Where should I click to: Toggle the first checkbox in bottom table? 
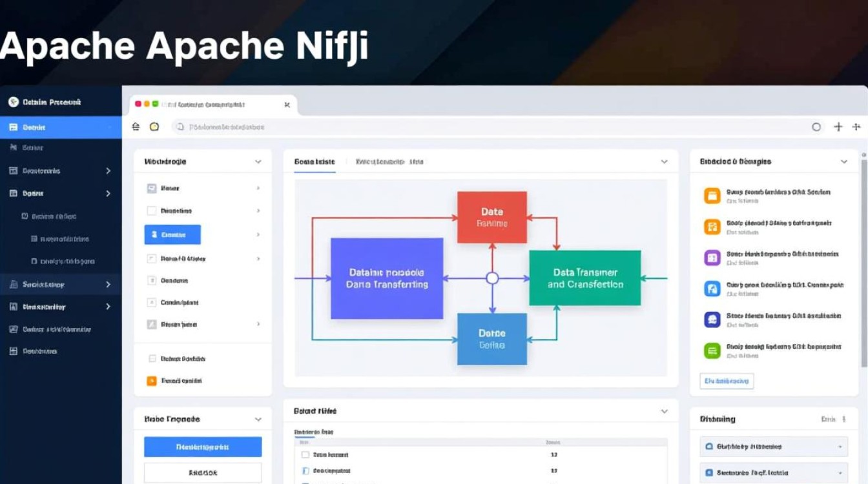[x=305, y=455]
